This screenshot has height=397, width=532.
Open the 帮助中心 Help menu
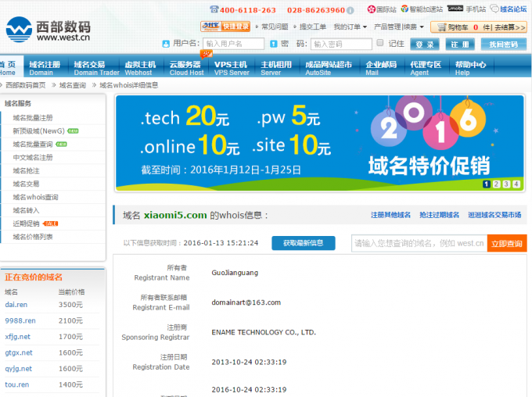(x=470, y=68)
